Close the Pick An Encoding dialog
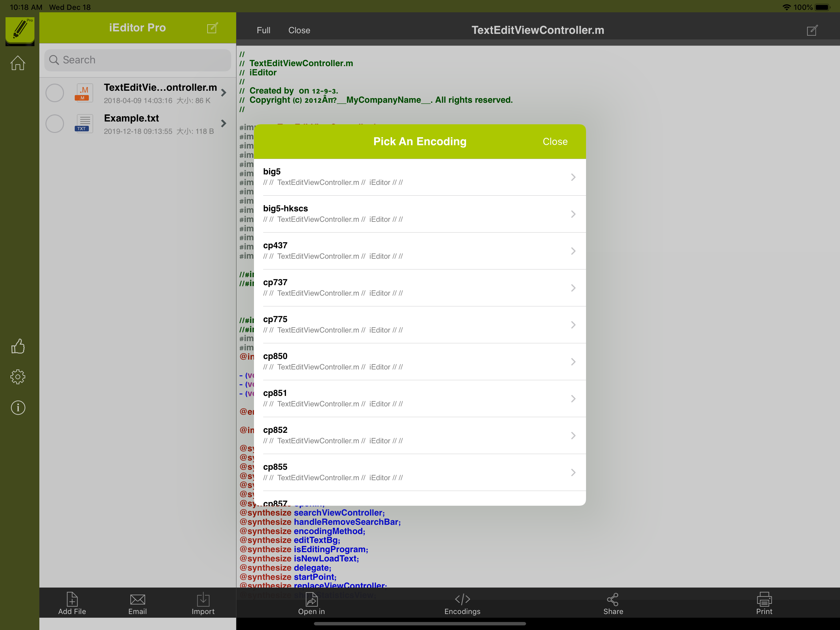The height and width of the screenshot is (630, 840). click(x=555, y=142)
